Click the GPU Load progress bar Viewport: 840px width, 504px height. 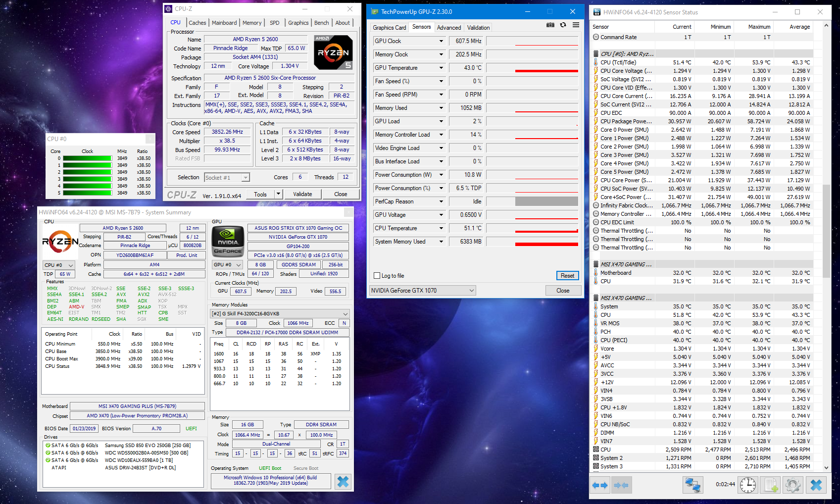532,121
